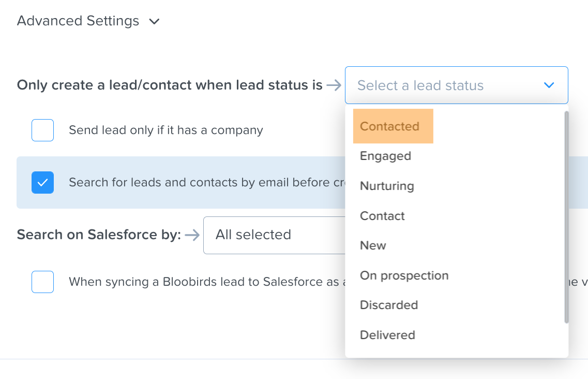Collapse the Advanced Settings chevron
588x379 pixels.
(154, 21)
